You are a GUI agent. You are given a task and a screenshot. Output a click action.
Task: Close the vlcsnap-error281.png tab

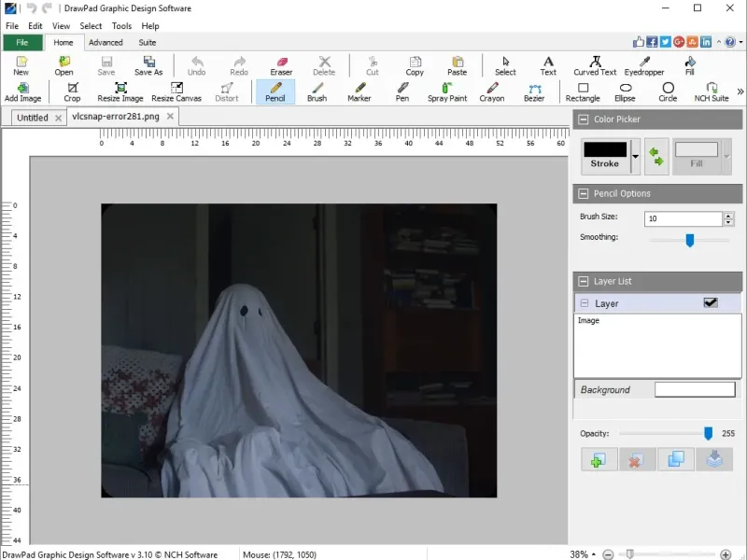[x=170, y=116]
